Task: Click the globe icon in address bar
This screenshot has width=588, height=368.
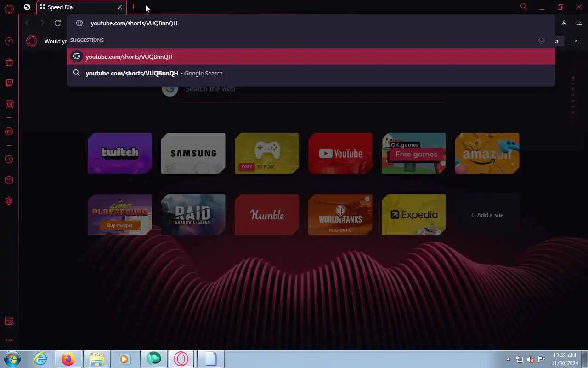Action: tap(79, 23)
